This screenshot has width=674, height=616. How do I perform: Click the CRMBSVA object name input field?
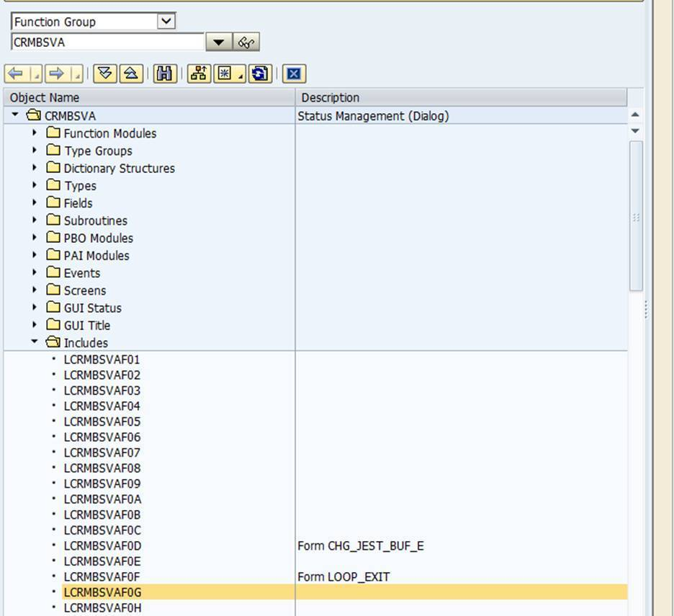[107, 43]
